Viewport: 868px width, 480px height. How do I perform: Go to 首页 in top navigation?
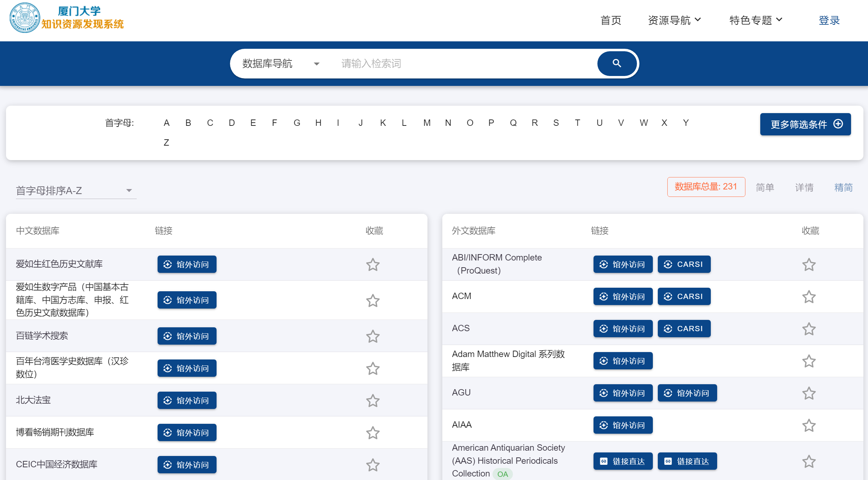click(611, 20)
